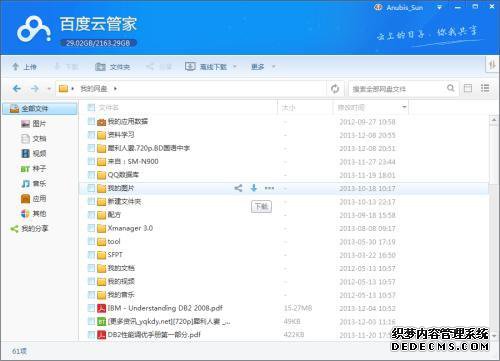
Task: Open the 离线下载 offline download tool
Action: 206,67
